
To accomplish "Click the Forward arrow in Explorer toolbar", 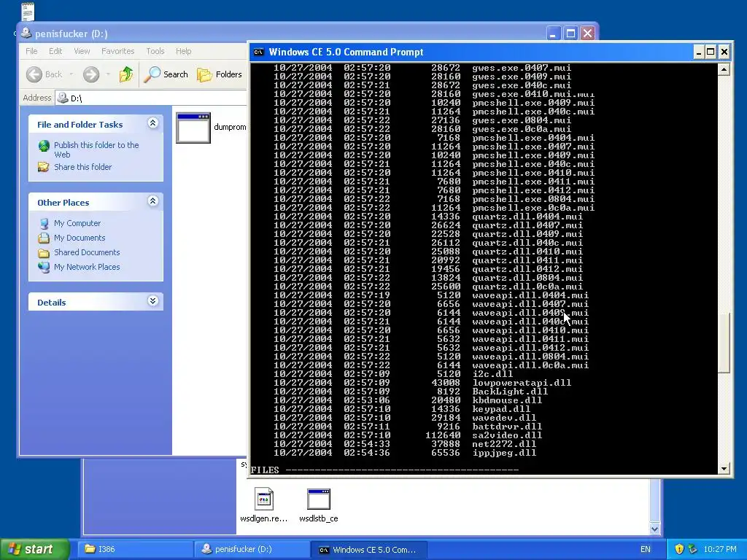I will tap(91, 74).
